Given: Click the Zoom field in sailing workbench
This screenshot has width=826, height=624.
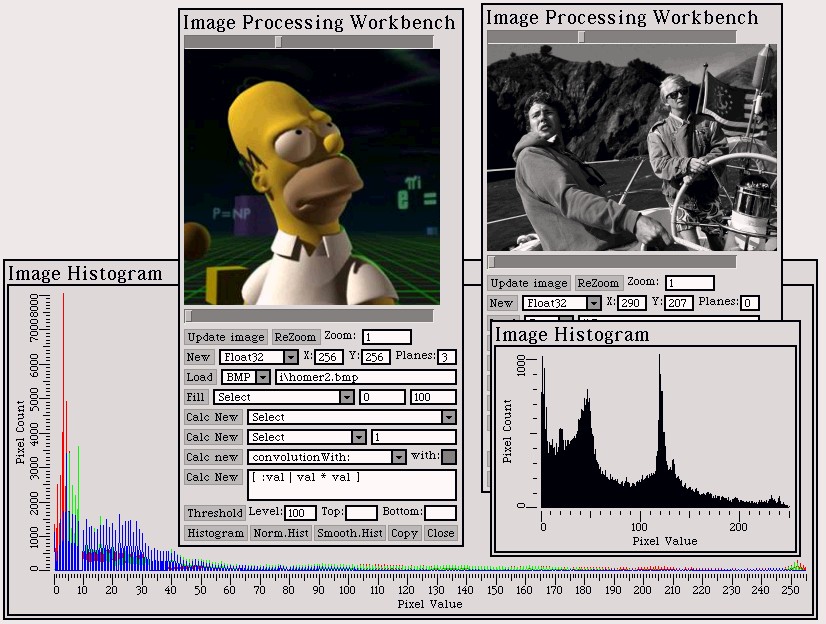Looking at the screenshot, I should 690,283.
